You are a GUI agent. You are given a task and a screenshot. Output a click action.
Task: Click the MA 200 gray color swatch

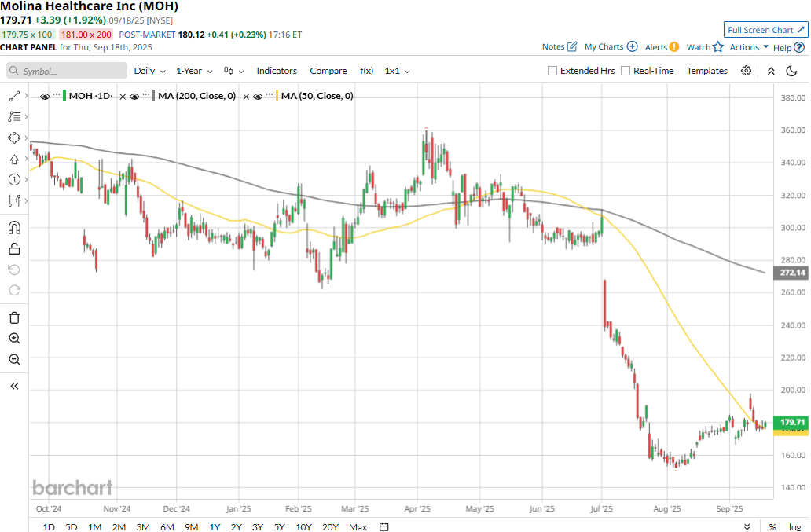coord(154,96)
